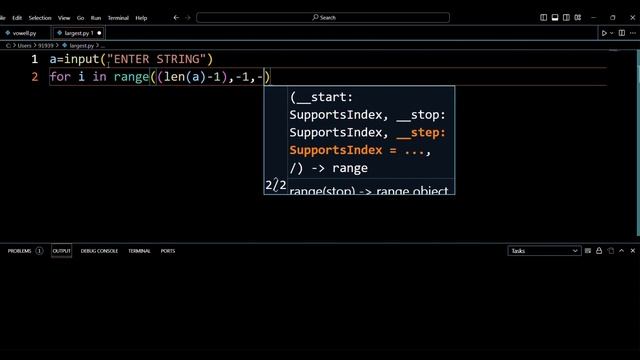
Task: Click the Users breadcrumb
Action: coord(24,46)
